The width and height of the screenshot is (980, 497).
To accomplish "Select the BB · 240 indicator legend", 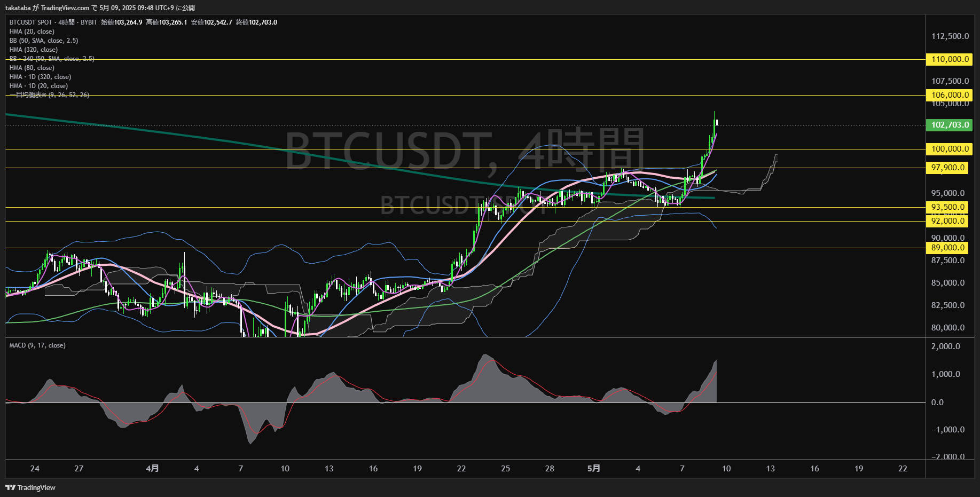I will pos(52,59).
